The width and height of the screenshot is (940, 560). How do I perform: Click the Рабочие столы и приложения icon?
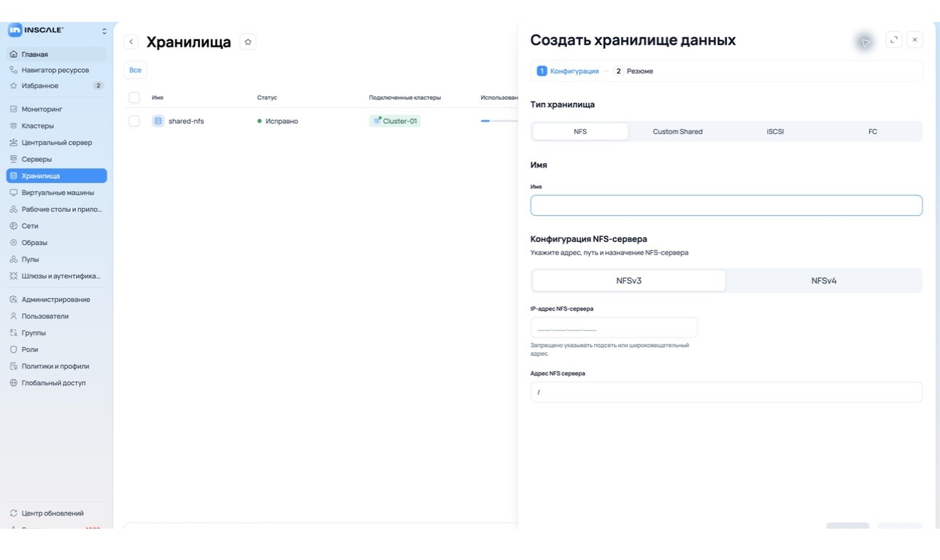[13, 209]
